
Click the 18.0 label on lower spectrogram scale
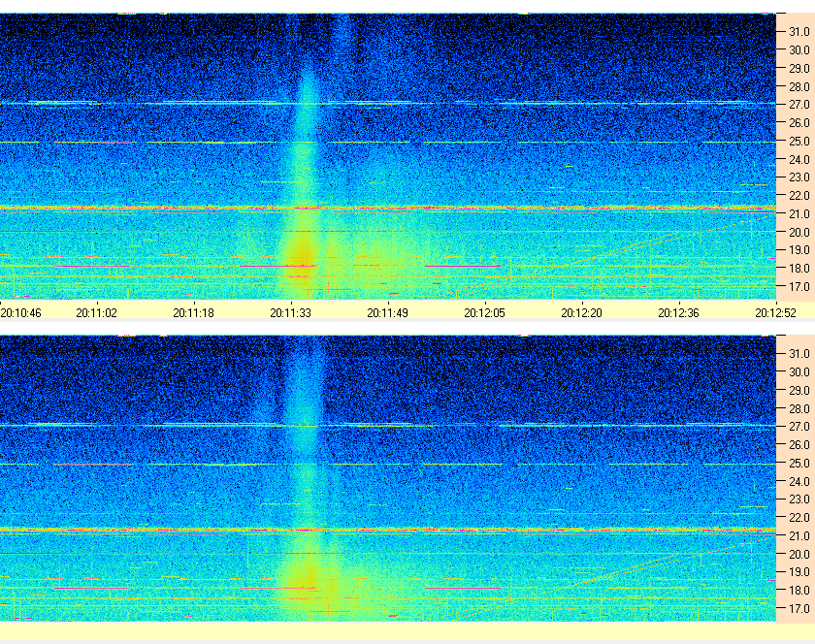(x=799, y=591)
